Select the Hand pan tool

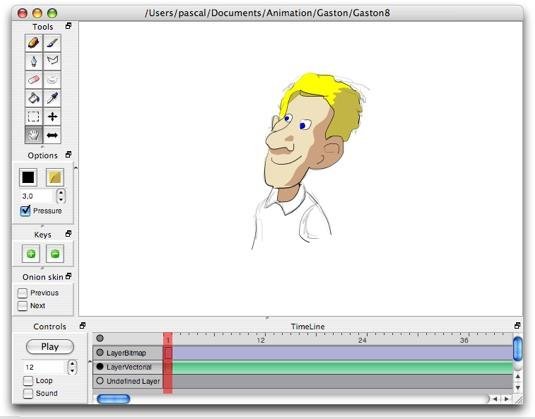click(x=33, y=135)
